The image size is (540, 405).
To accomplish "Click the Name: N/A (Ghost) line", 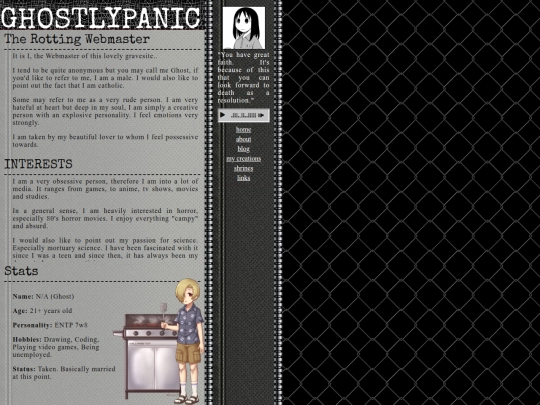I will (43, 296).
